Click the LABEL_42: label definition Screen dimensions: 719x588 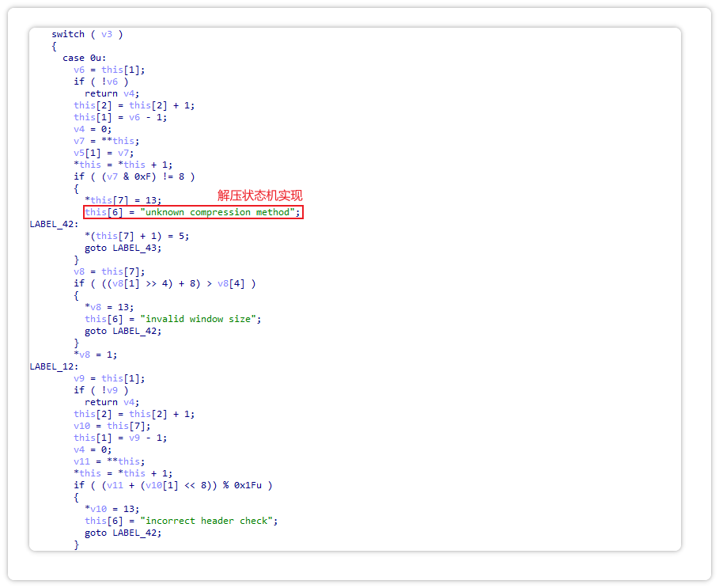(54, 224)
